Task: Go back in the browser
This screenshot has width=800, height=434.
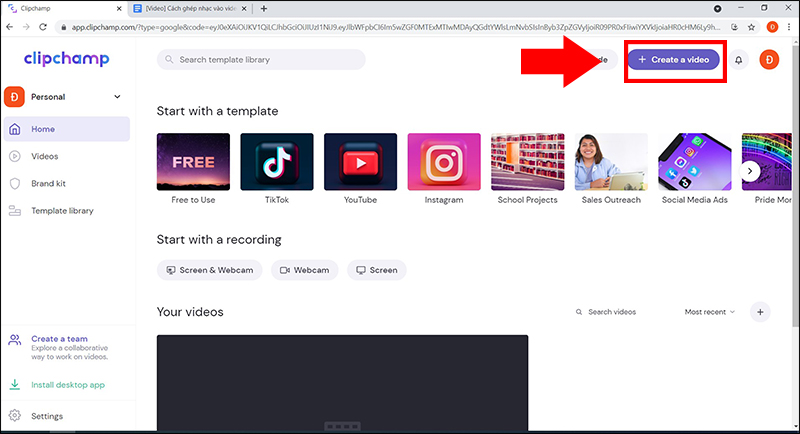Action: point(10,27)
